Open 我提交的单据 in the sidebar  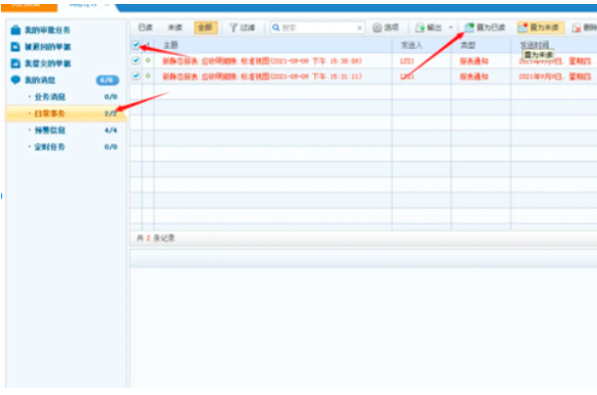(48, 63)
